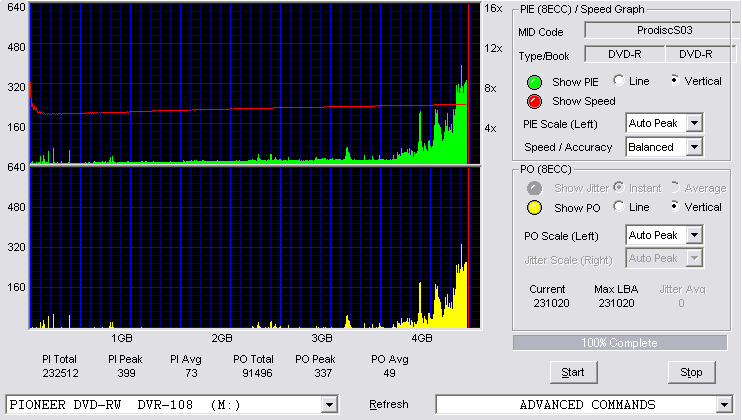Open the PIE Scale (Left) dropdown
Viewport: 742px width, 420px height.
coord(694,123)
